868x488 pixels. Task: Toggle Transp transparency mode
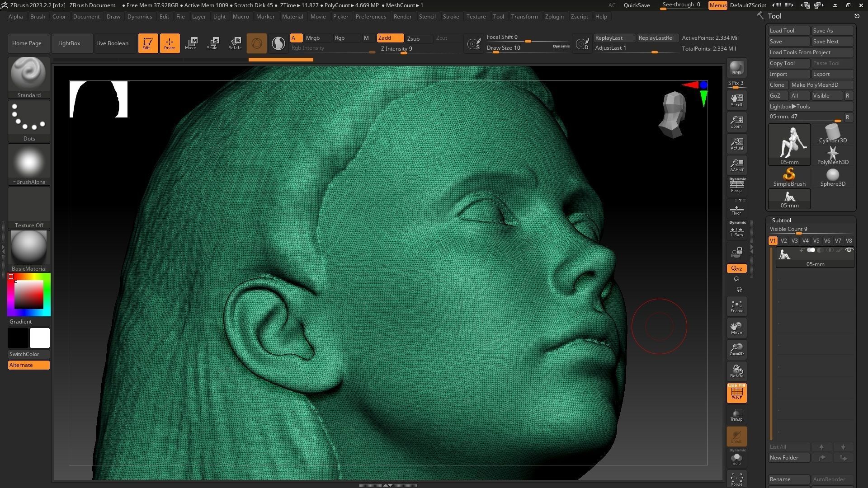(x=736, y=415)
